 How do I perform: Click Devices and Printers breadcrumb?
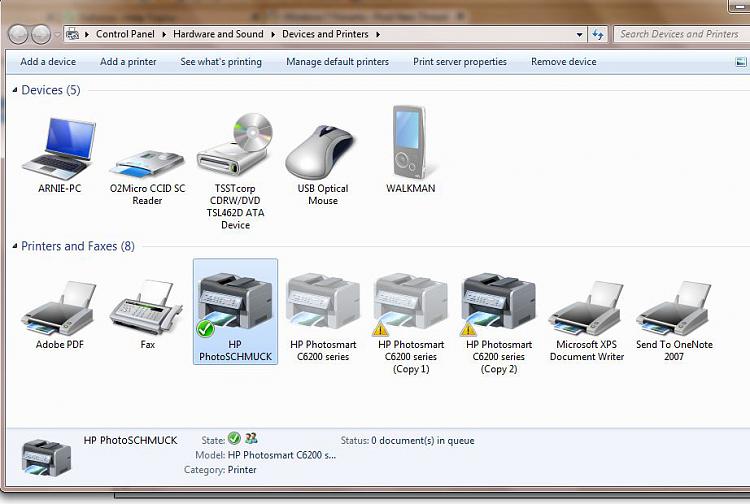click(325, 34)
